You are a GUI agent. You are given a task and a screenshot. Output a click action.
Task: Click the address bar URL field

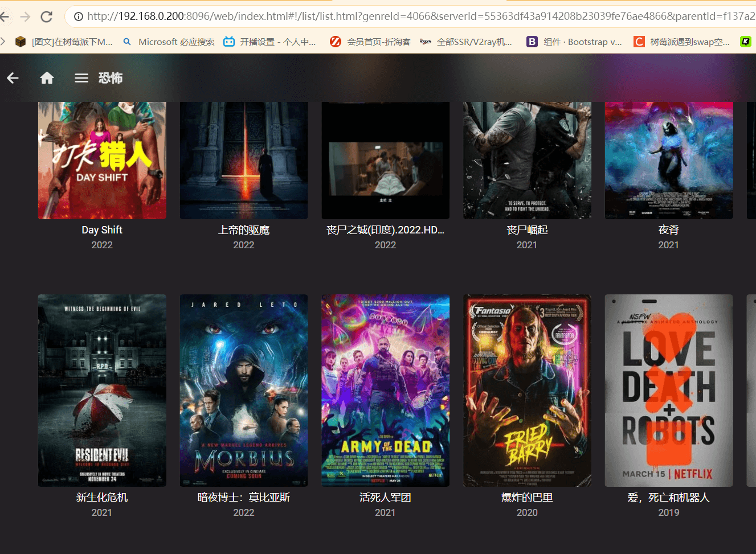click(x=420, y=17)
